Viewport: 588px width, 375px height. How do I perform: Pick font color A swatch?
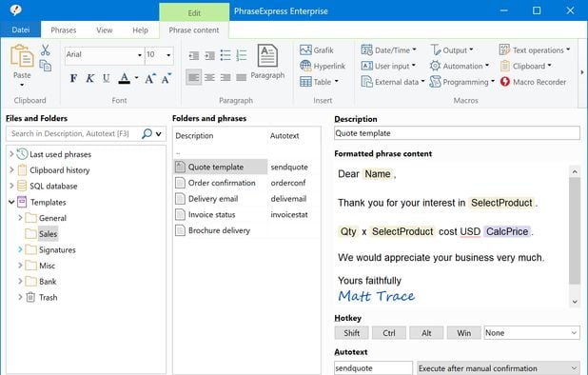click(124, 78)
